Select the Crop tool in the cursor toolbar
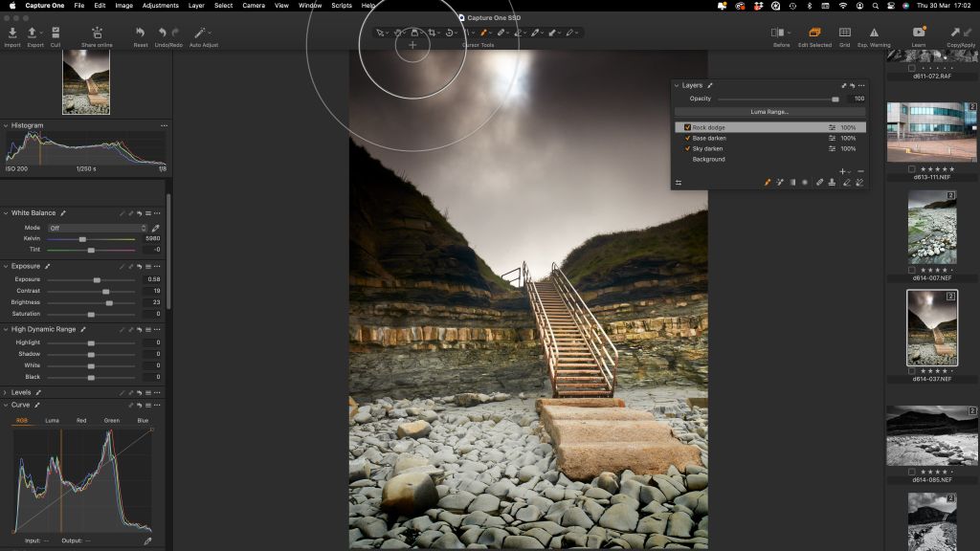The height and width of the screenshot is (551, 980). (x=434, y=32)
